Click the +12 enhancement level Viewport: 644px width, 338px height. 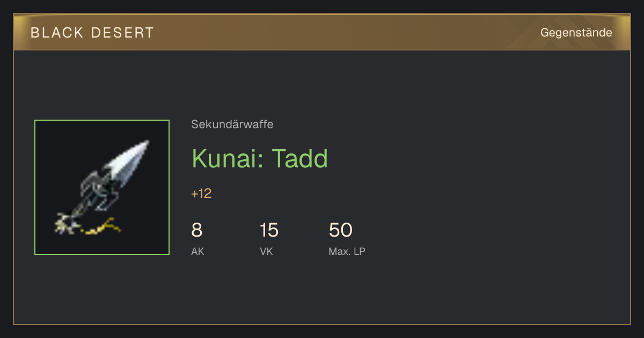201,194
